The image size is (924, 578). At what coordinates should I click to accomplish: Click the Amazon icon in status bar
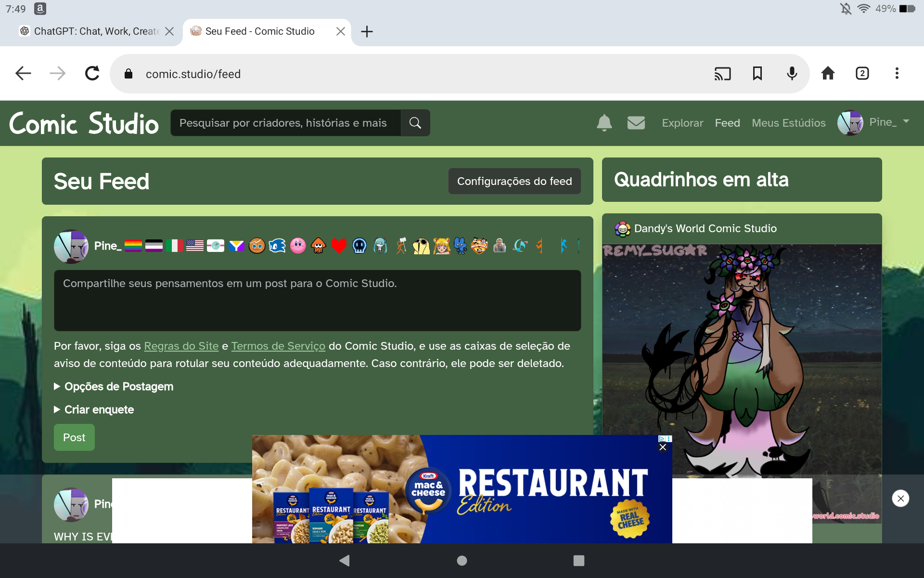pos(40,9)
